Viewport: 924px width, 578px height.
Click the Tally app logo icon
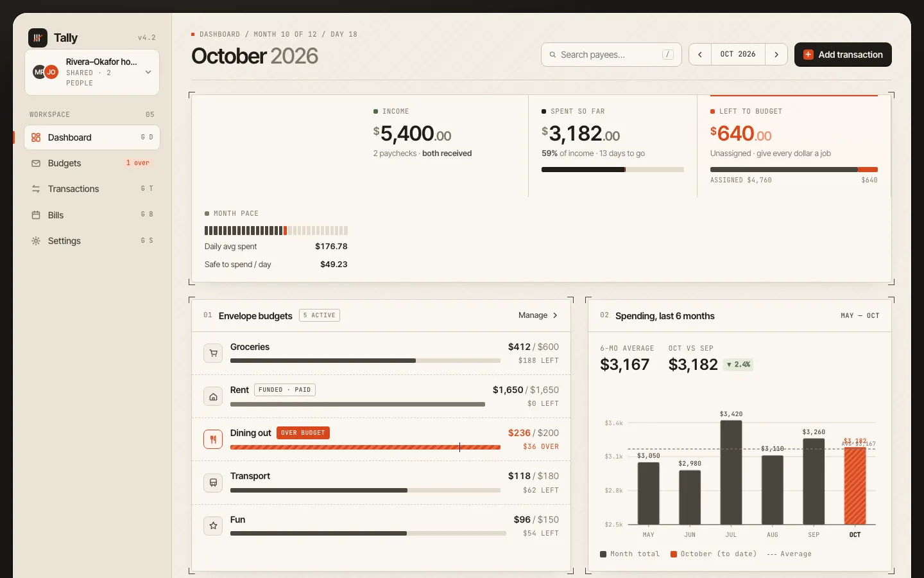[x=38, y=38]
